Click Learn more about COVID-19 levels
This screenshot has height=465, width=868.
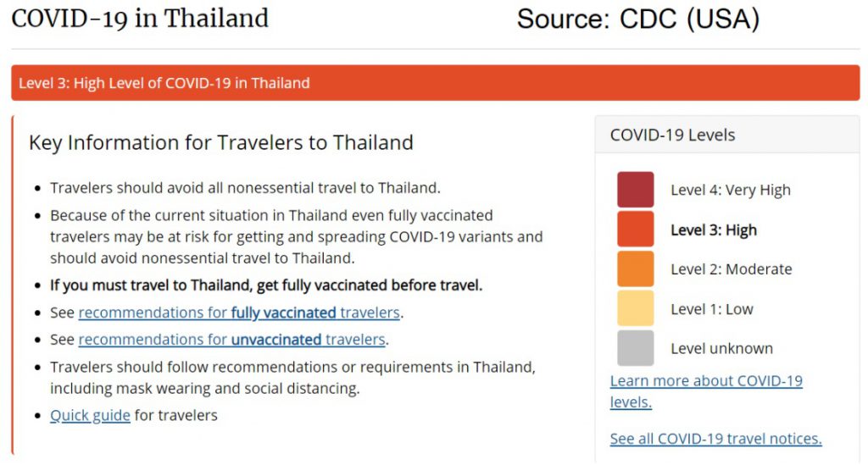point(706,391)
